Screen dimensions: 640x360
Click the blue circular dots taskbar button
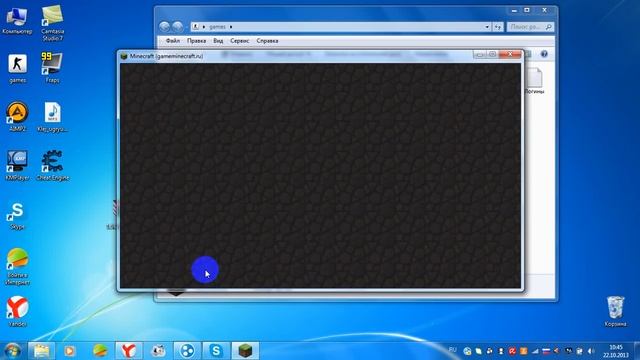point(187,351)
